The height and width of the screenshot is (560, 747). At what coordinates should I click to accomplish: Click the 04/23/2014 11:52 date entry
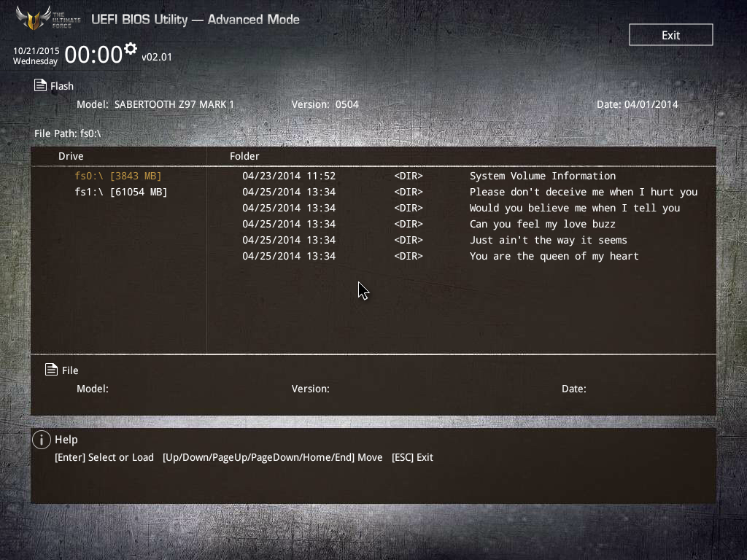point(289,176)
